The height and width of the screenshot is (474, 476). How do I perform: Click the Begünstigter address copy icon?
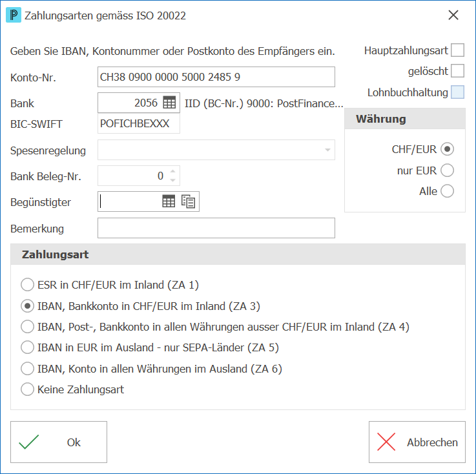click(188, 201)
